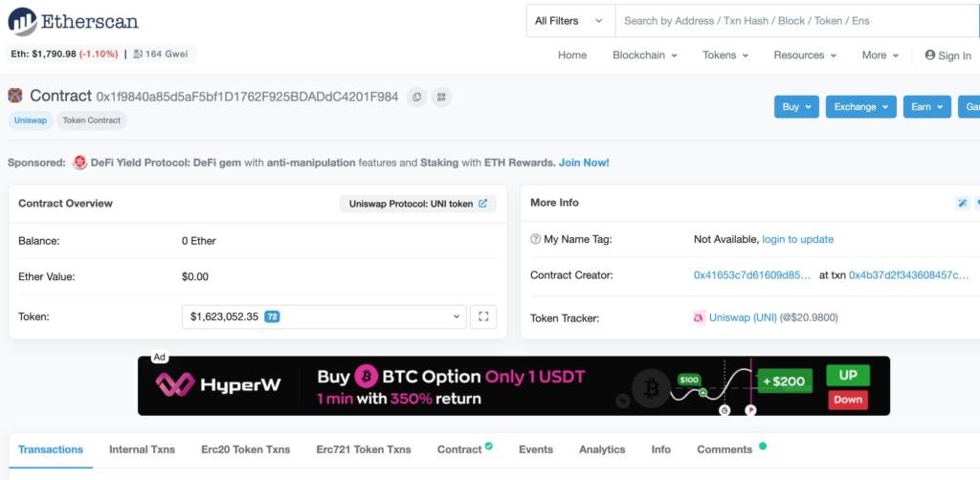The height and width of the screenshot is (480, 980).
Task: Open the Earn dropdown button
Action: tap(926, 107)
